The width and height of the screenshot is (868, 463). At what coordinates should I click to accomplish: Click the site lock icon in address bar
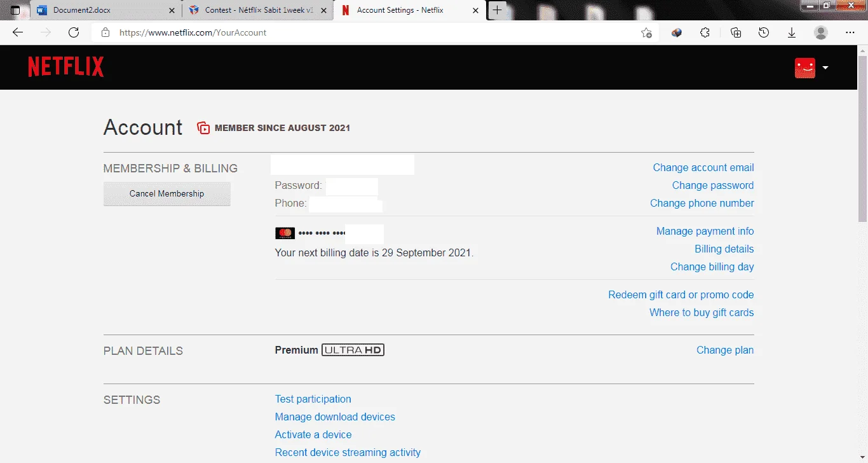[x=105, y=32]
